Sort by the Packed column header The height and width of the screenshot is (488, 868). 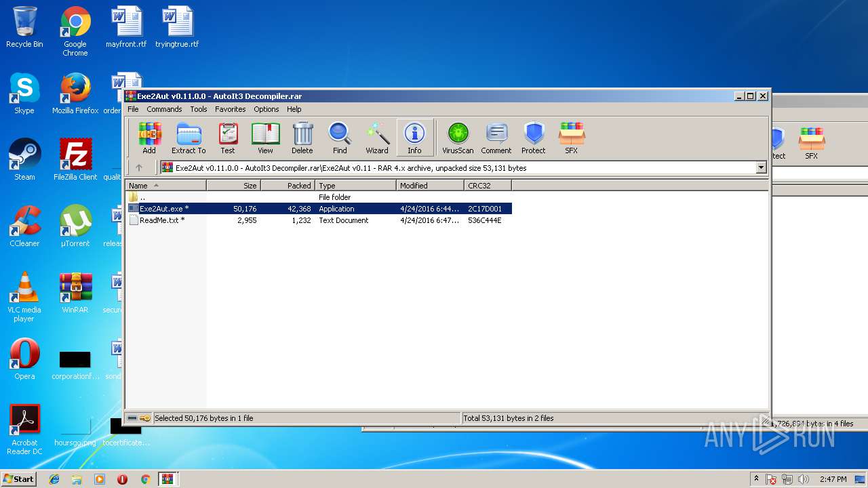[288, 185]
